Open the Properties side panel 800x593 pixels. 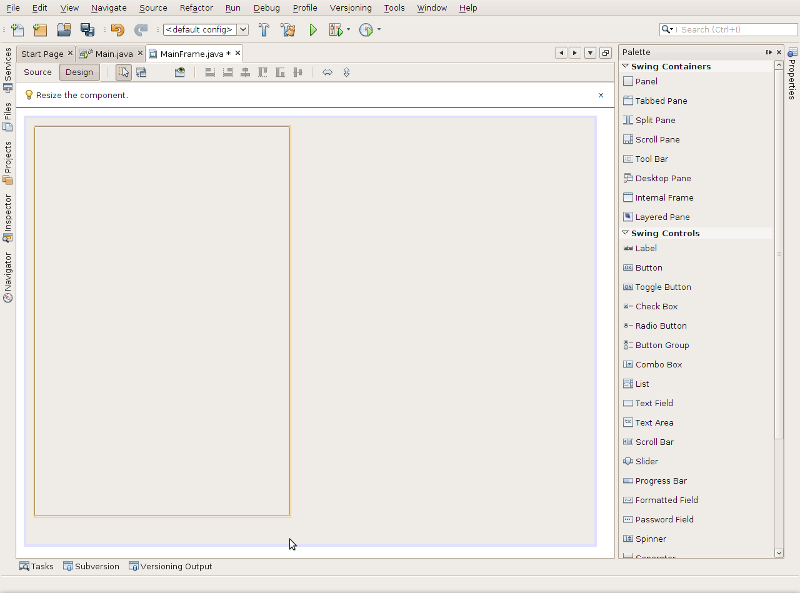pyautogui.click(x=792, y=73)
